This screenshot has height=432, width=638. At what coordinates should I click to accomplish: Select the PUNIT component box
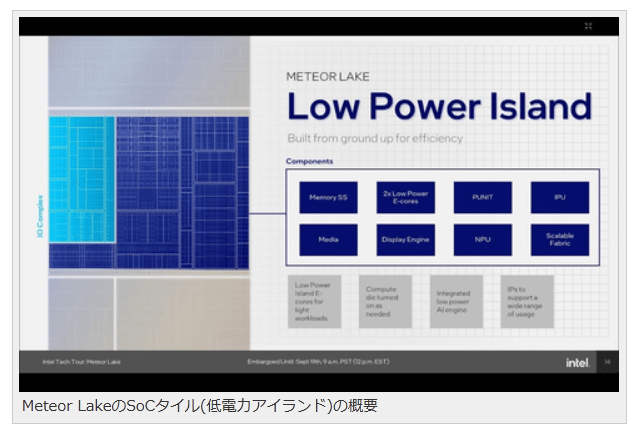[482, 197]
